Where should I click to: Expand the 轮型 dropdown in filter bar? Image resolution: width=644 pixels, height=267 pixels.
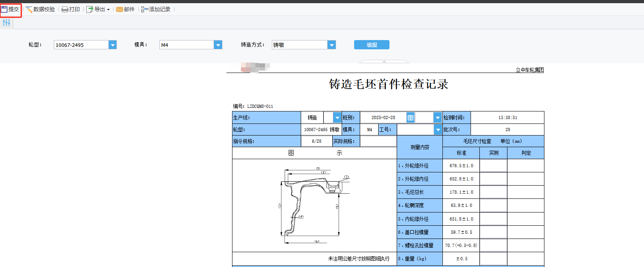click(x=113, y=45)
